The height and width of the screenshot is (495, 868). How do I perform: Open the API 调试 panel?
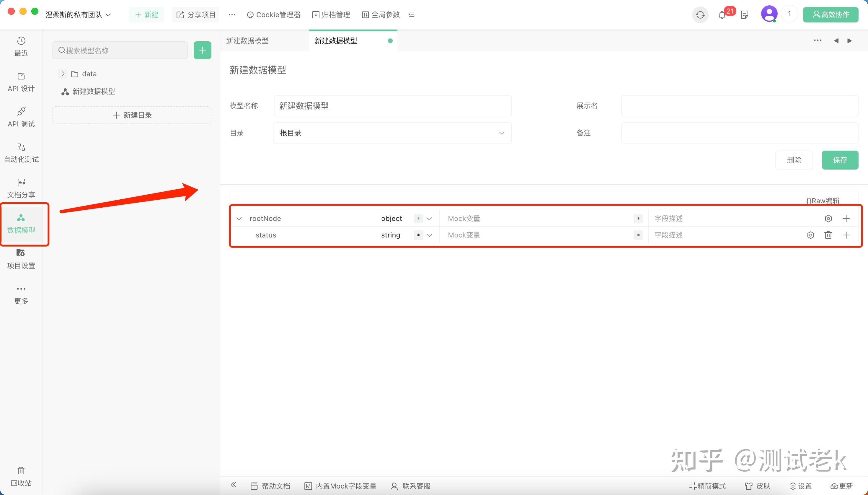21,117
